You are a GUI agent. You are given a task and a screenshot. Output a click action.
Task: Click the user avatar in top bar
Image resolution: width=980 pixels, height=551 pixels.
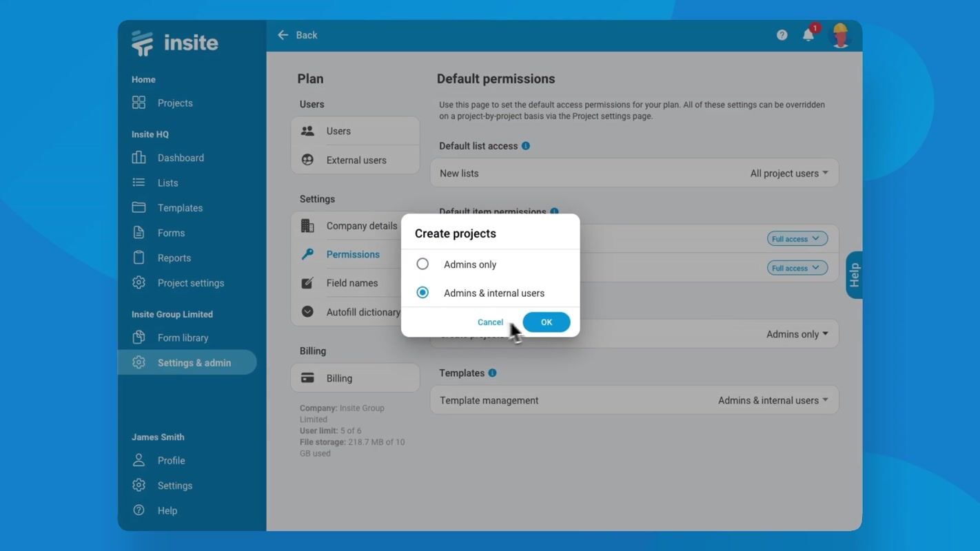coord(839,35)
